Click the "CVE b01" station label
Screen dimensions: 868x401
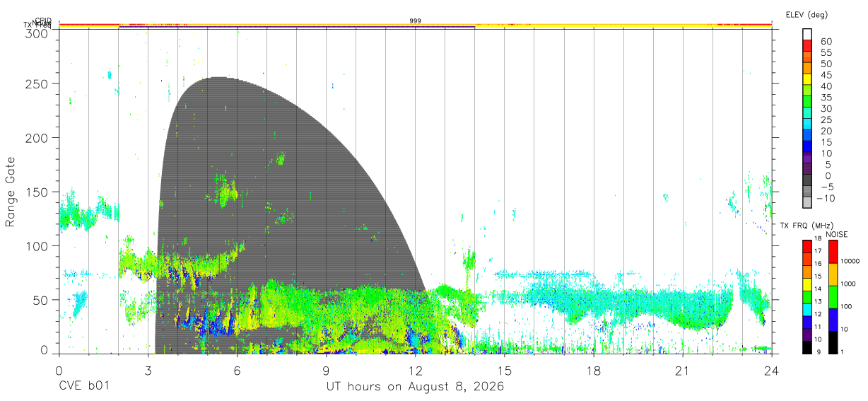85,387
